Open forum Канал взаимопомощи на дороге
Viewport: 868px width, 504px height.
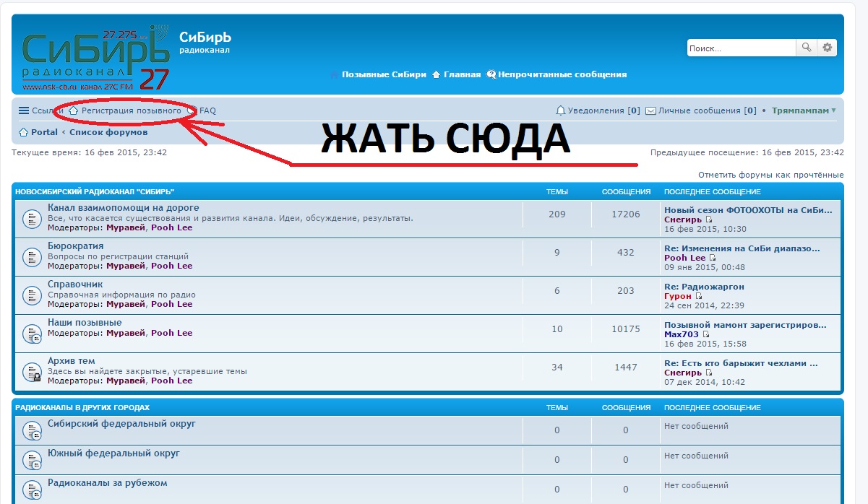point(123,208)
